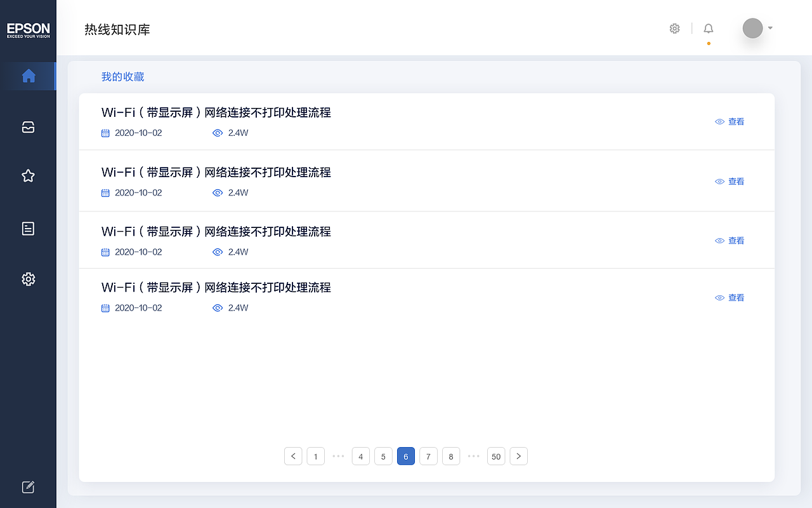
Task: Click the calendar icon in fourth article
Action: (x=105, y=308)
